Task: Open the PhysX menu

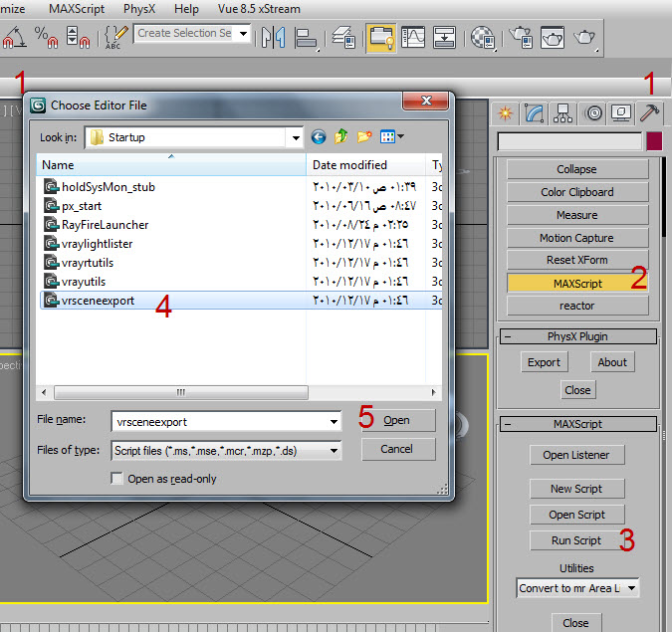Action: pos(139,9)
